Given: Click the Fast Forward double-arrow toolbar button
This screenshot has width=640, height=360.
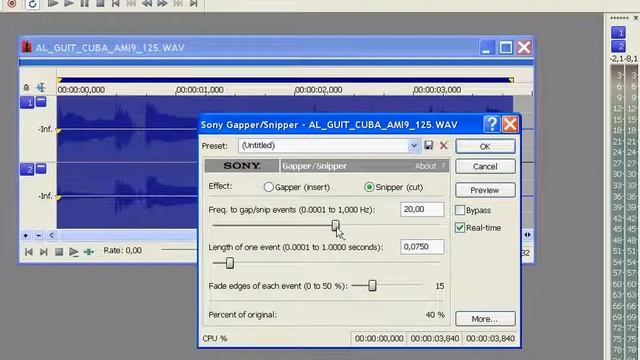Looking at the screenshot, I should point(162,4).
